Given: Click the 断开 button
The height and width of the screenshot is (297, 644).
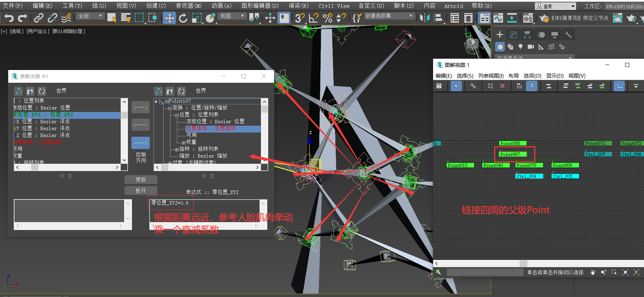Looking at the screenshot, I should coord(141,191).
